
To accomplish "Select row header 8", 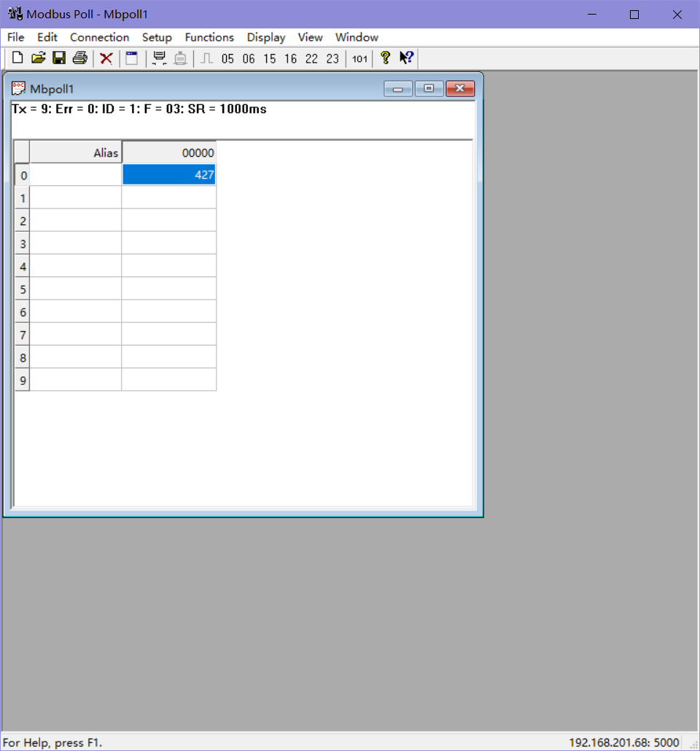I will pyautogui.click(x=23, y=357).
